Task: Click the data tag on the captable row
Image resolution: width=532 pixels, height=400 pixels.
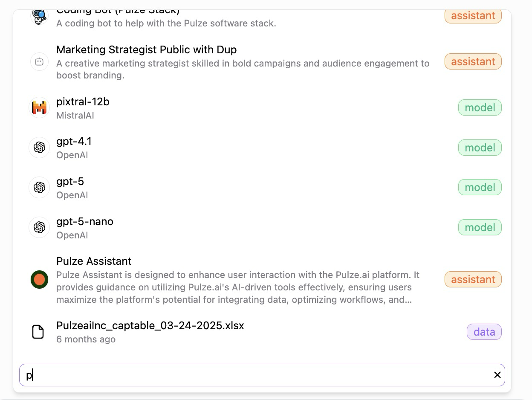Action: [x=484, y=332]
